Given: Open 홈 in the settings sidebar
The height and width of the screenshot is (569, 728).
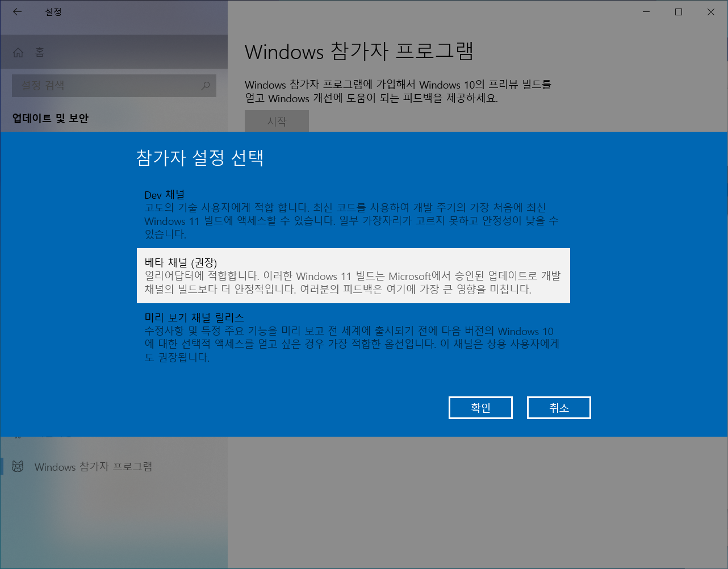Looking at the screenshot, I should tap(114, 52).
